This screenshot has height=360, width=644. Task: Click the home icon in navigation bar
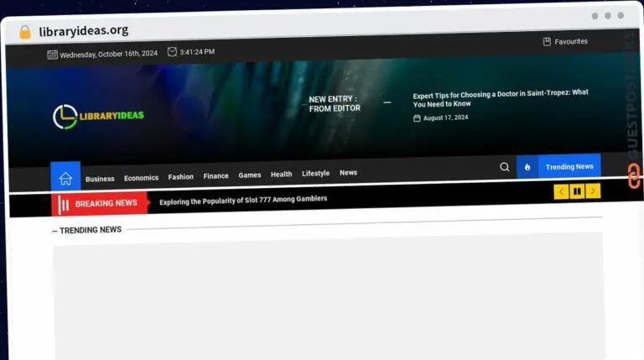coord(65,179)
